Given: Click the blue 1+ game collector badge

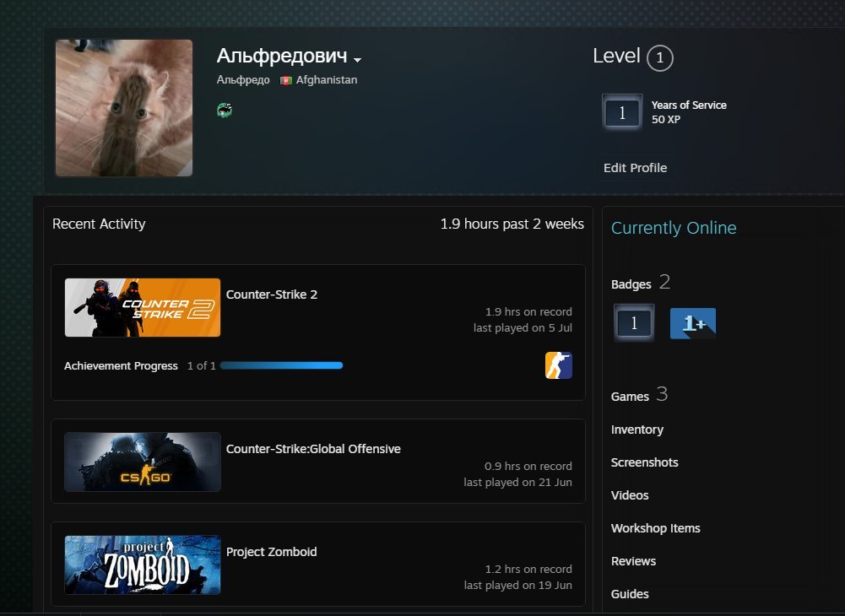Looking at the screenshot, I should [x=693, y=323].
